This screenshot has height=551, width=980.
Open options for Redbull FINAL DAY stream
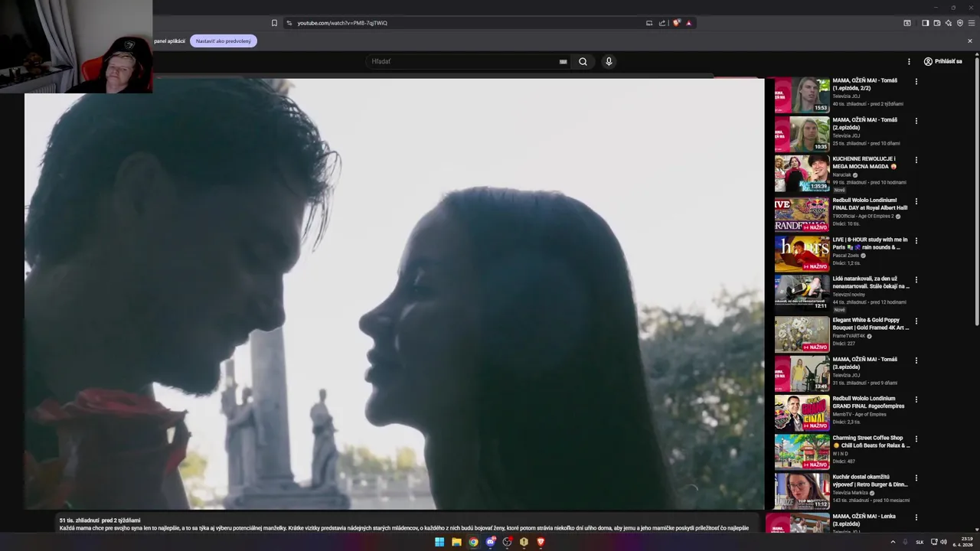point(916,201)
